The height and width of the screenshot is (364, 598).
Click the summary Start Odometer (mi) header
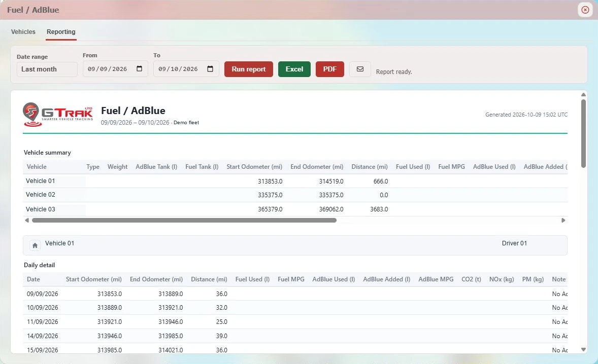point(254,167)
